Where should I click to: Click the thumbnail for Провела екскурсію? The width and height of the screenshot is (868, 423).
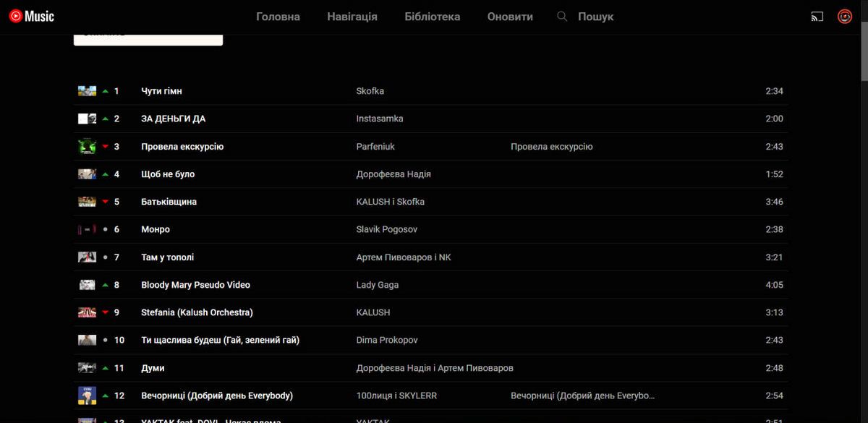point(87,147)
